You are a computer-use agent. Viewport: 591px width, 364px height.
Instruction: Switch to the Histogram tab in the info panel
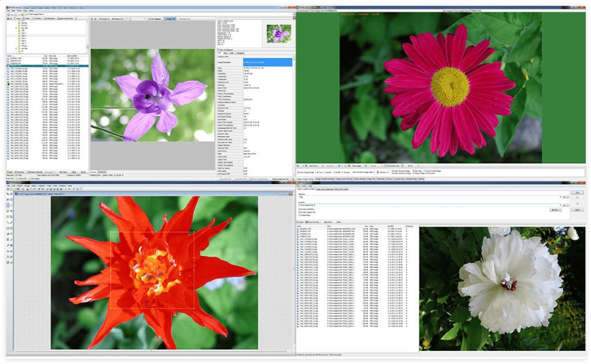click(240, 53)
